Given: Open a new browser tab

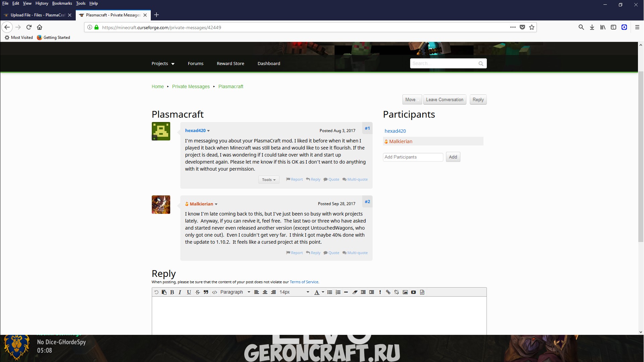Looking at the screenshot, I should click(x=156, y=15).
